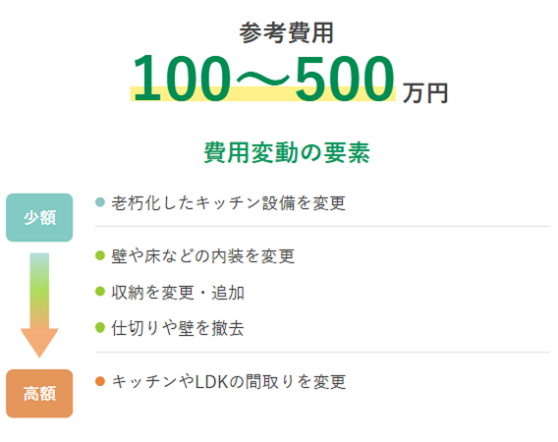Click the 参考費用 heading
558x442 pixels.
(286, 33)
